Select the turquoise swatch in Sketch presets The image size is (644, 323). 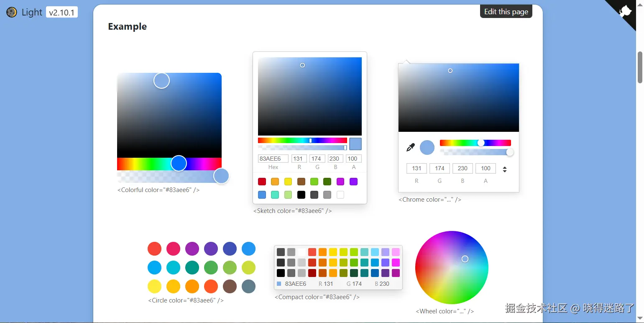pyautogui.click(x=275, y=195)
